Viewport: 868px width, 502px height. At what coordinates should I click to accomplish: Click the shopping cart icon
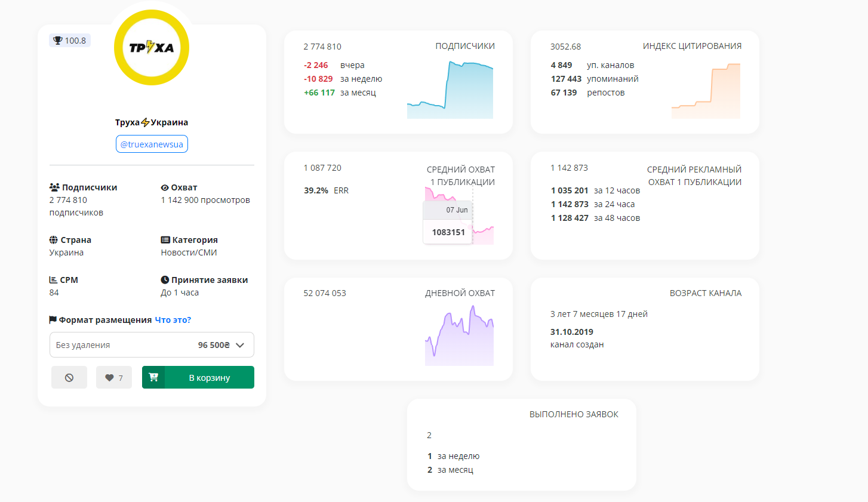[153, 377]
